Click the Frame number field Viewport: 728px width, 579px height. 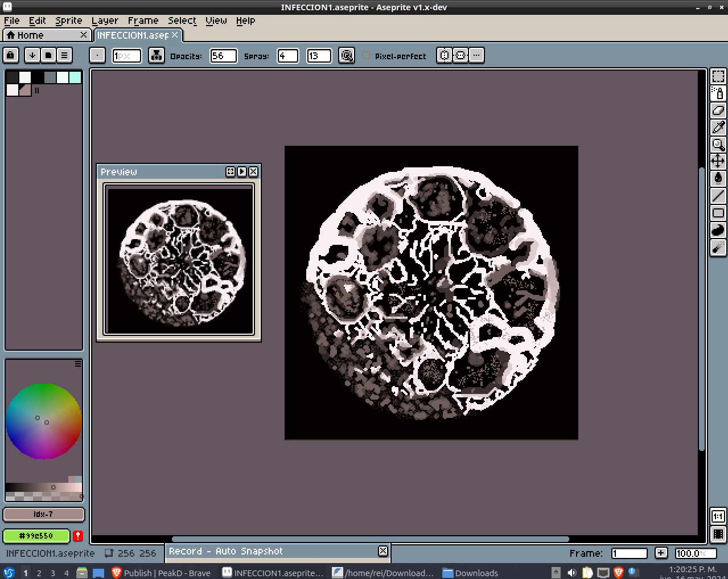tap(630, 553)
